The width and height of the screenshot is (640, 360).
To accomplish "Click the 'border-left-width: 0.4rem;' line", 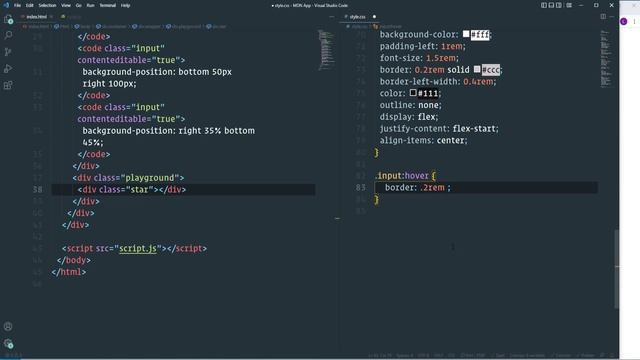I will [438, 82].
